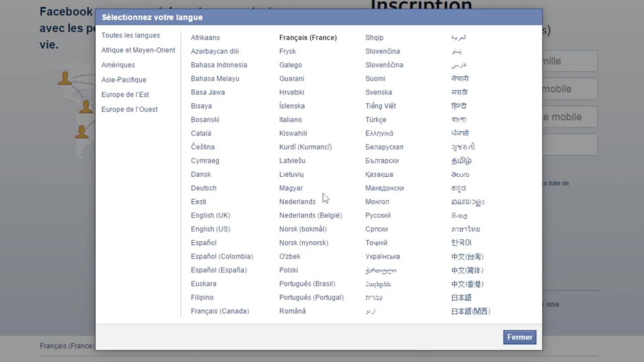Open the Français (France) footer language selector
The width and height of the screenshot is (644, 362).
(x=67, y=346)
